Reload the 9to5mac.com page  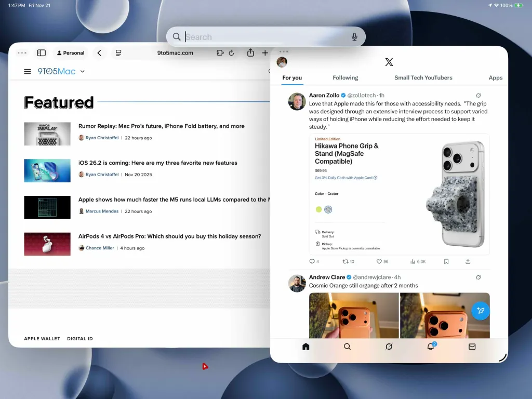[x=232, y=53]
